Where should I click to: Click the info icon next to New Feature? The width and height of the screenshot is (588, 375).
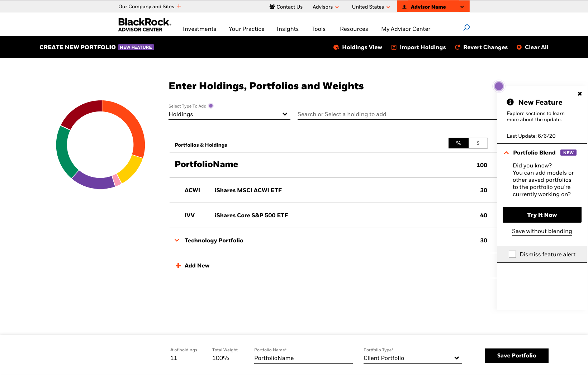pyautogui.click(x=510, y=102)
